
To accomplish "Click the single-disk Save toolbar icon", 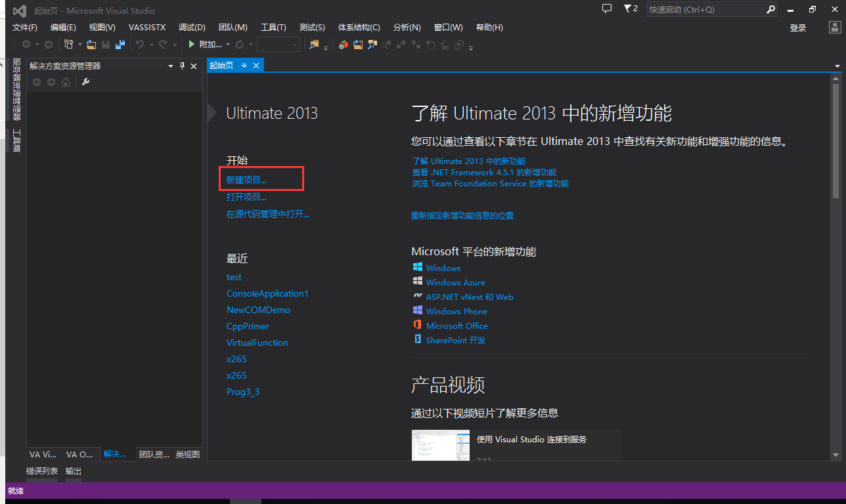I will [x=106, y=44].
